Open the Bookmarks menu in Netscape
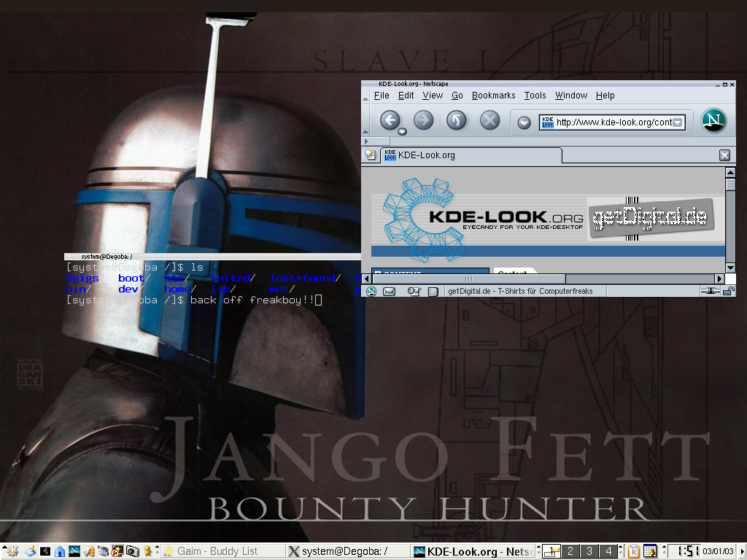 click(494, 96)
